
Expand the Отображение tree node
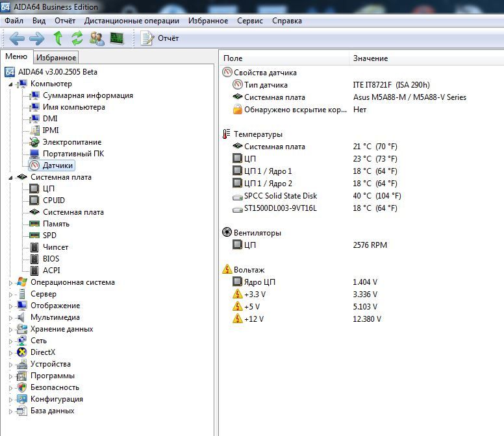(10, 306)
